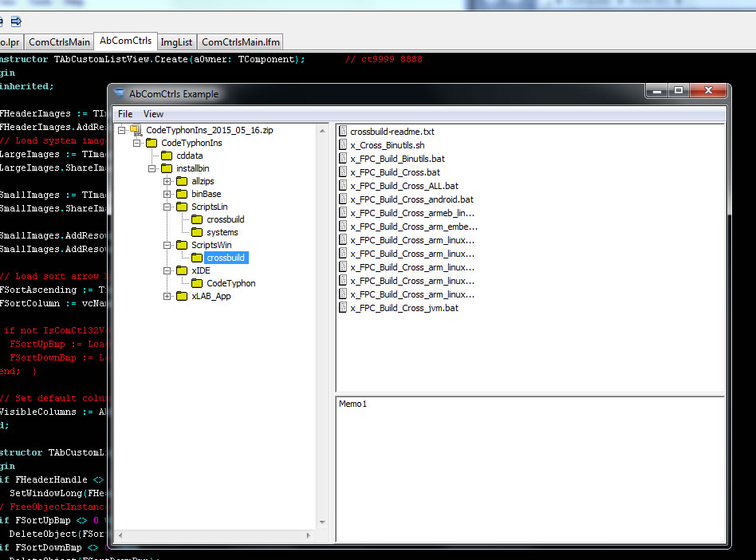Select the cddata tree item
756x560 pixels.
(190, 156)
